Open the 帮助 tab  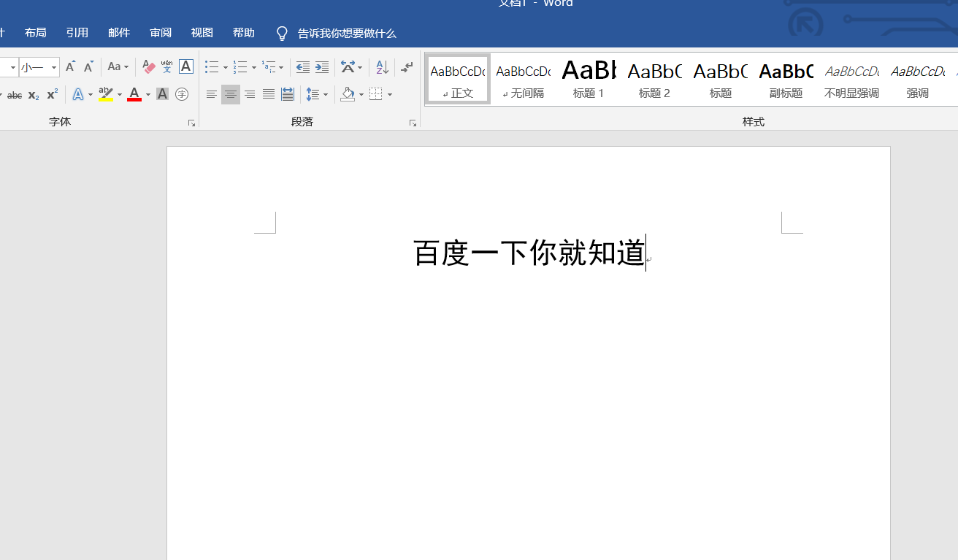244,33
